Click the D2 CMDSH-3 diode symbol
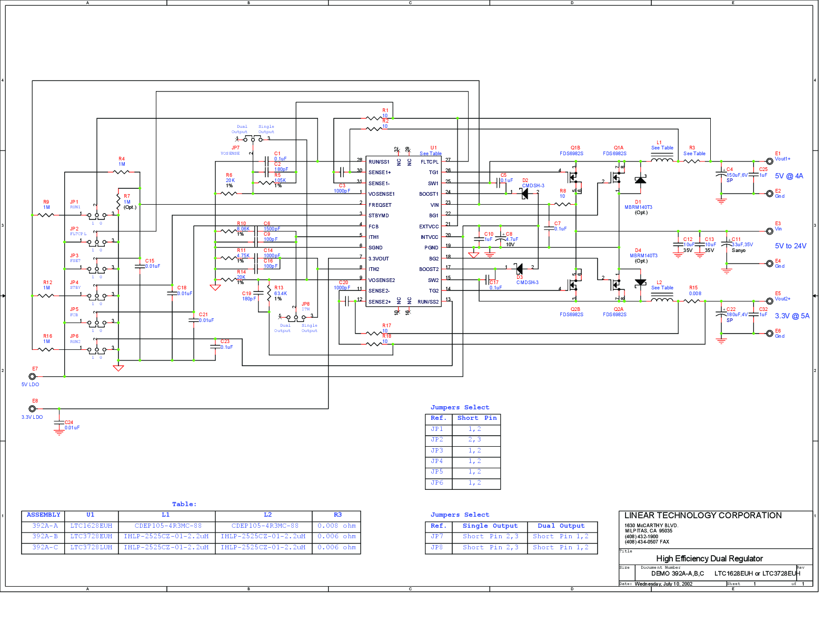This screenshot has height=644, width=834. [524, 194]
